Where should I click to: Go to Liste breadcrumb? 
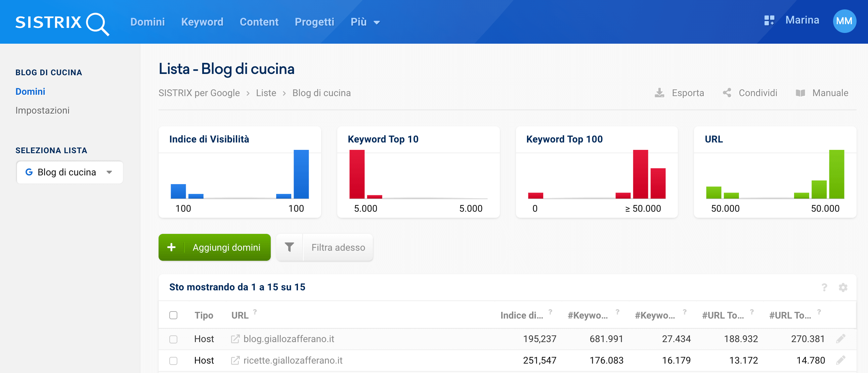coord(266,93)
